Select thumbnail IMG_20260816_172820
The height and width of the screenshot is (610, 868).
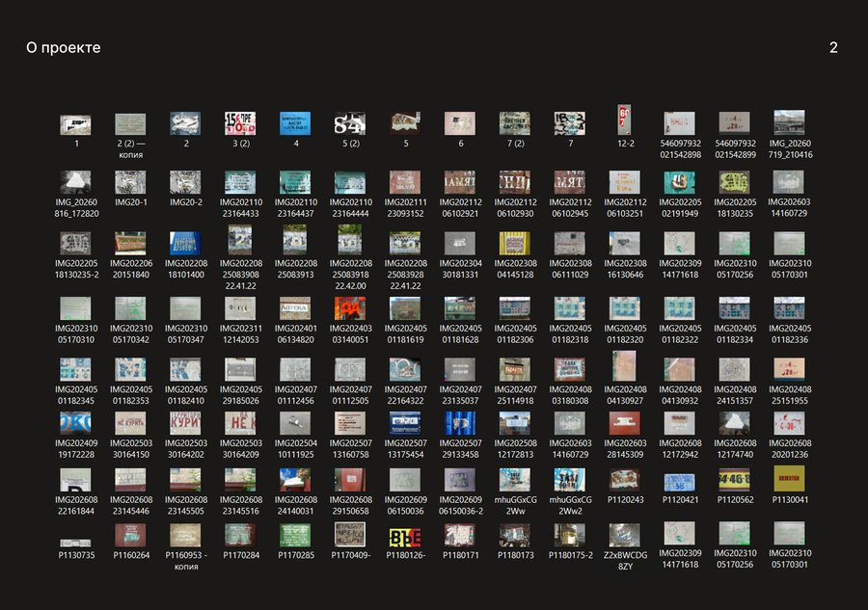(x=76, y=181)
